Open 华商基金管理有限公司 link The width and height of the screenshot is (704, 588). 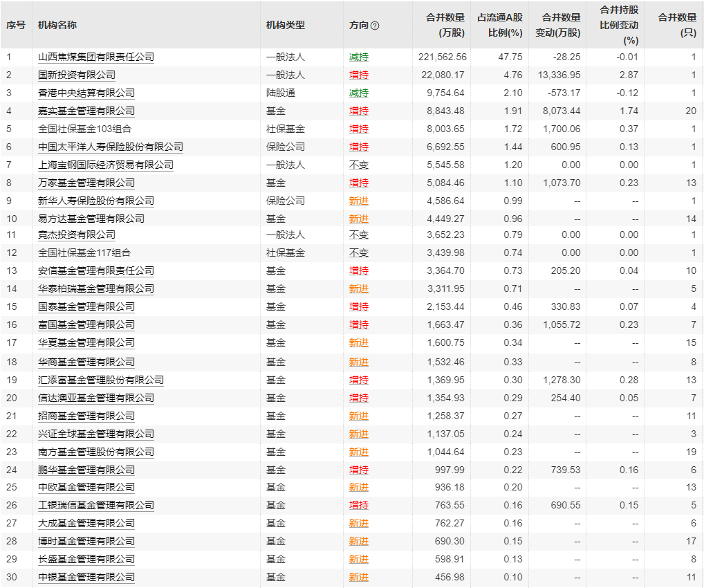86,362
